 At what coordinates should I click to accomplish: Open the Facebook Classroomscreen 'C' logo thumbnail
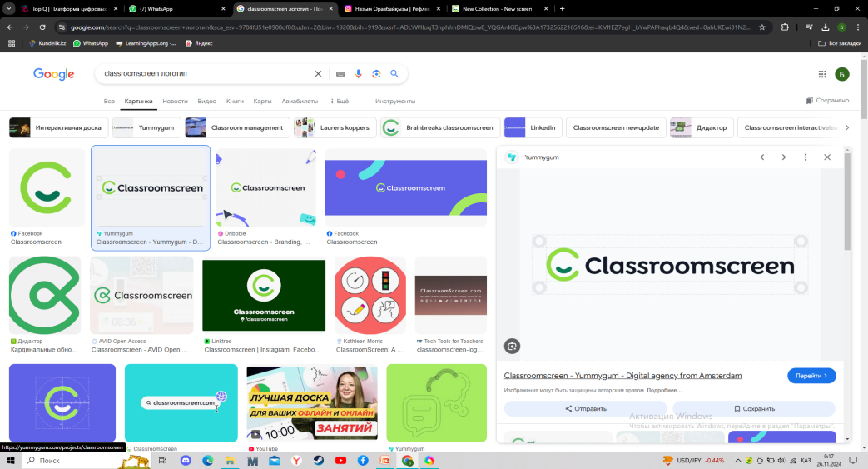[47, 187]
